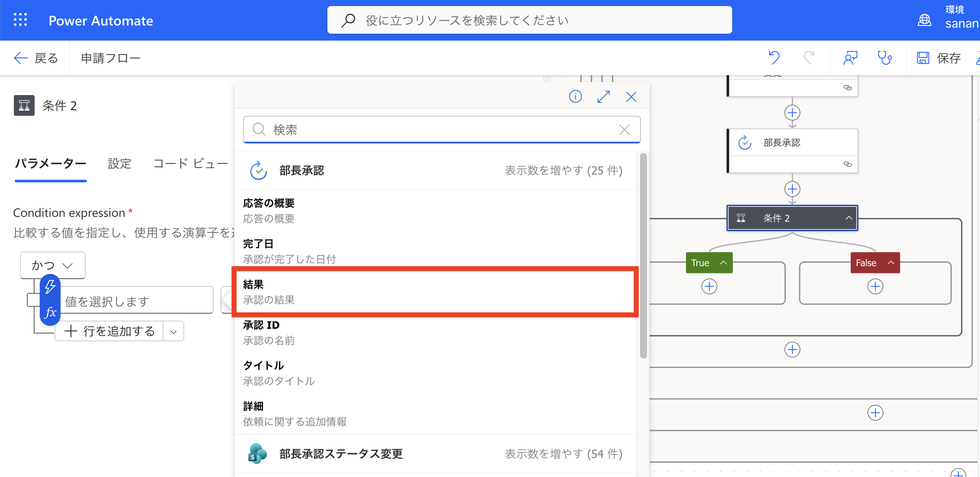Select the 承認 ID dynamic value
Image resolution: width=980 pixels, height=477 pixels.
(436, 333)
